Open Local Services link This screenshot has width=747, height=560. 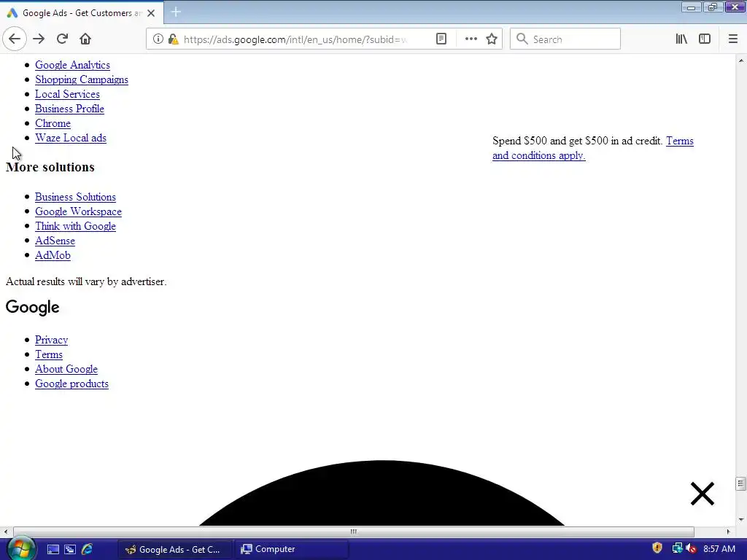(67, 94)
